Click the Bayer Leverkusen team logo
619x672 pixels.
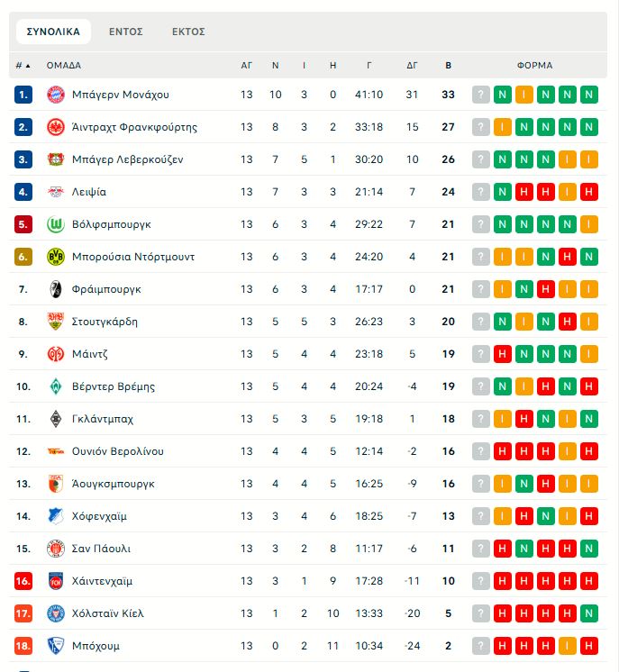coord(56,159)
